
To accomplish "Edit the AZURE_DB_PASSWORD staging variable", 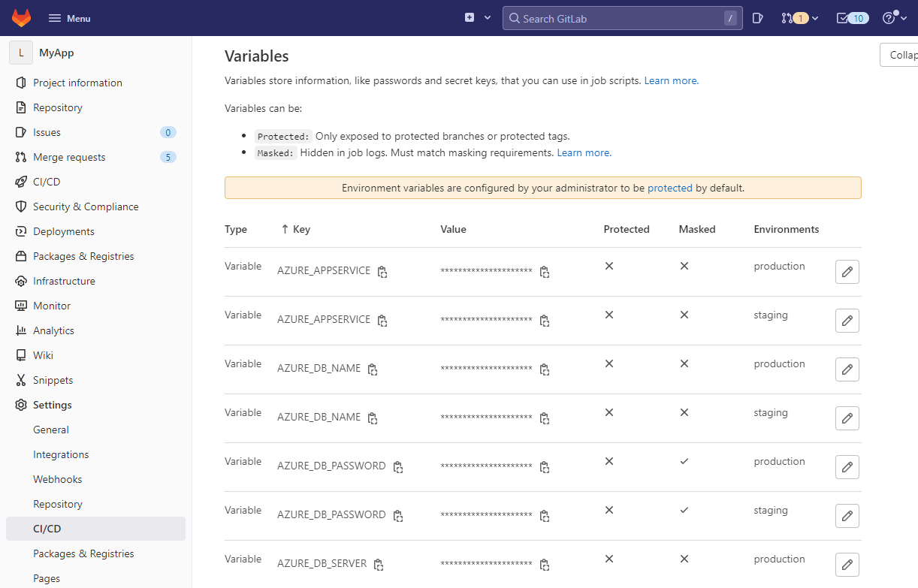I will [847, 516].
